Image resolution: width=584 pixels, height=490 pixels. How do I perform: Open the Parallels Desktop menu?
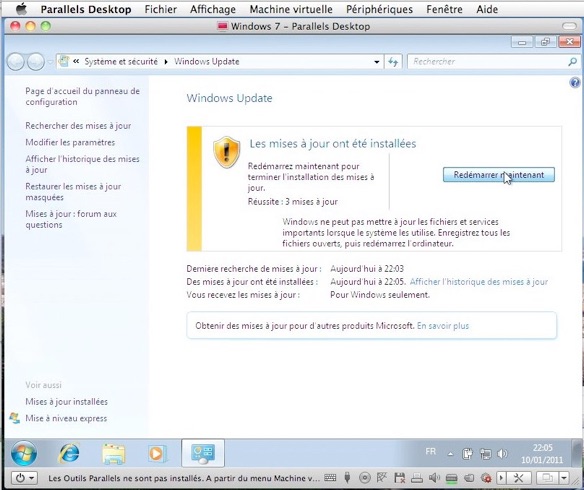[x=86, y=9]
